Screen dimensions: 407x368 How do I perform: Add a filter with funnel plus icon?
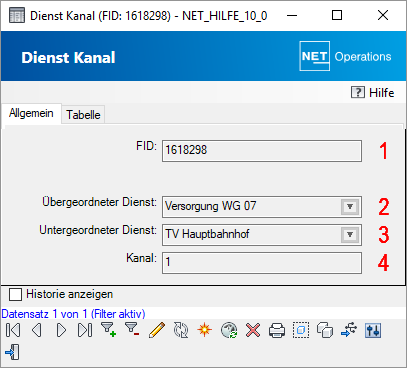click(x=109, y=330)
